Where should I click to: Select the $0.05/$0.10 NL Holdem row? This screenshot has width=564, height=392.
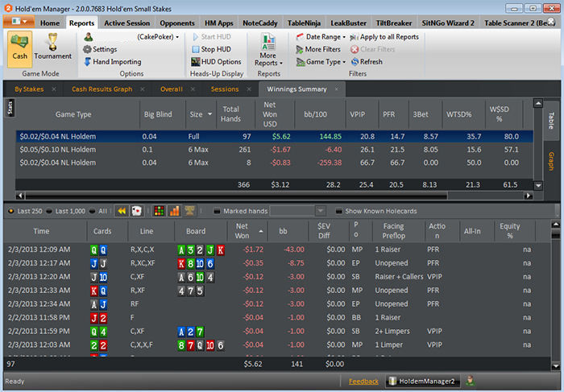tap(274, 150)
